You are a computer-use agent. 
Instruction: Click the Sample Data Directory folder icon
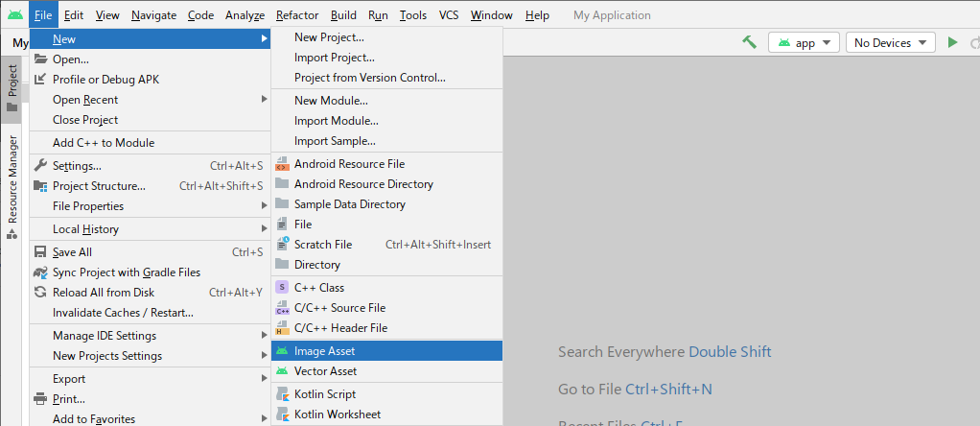click(x=283, y=204)
